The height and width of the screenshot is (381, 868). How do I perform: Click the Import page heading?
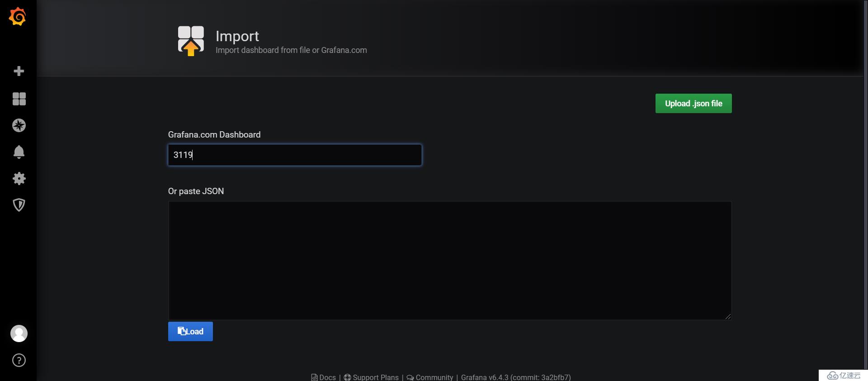(x=237, y=36)
